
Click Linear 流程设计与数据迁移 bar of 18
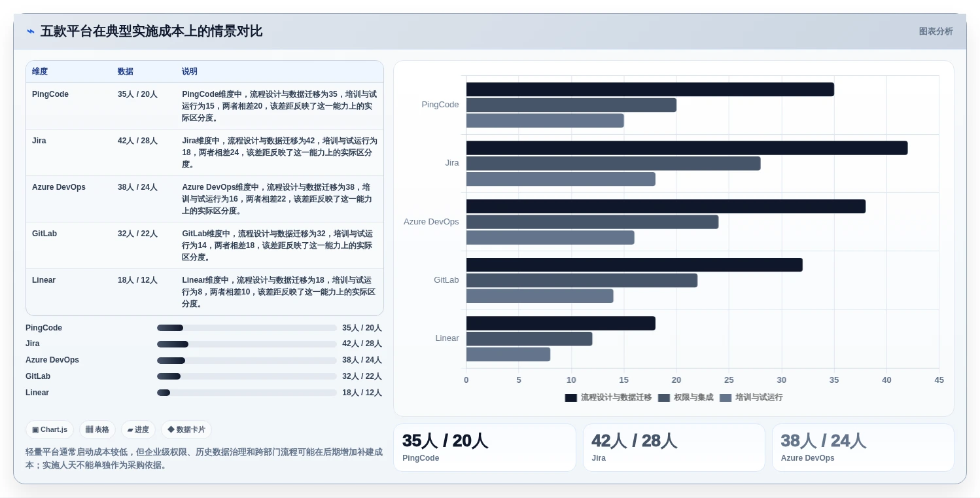coord(561,323)
